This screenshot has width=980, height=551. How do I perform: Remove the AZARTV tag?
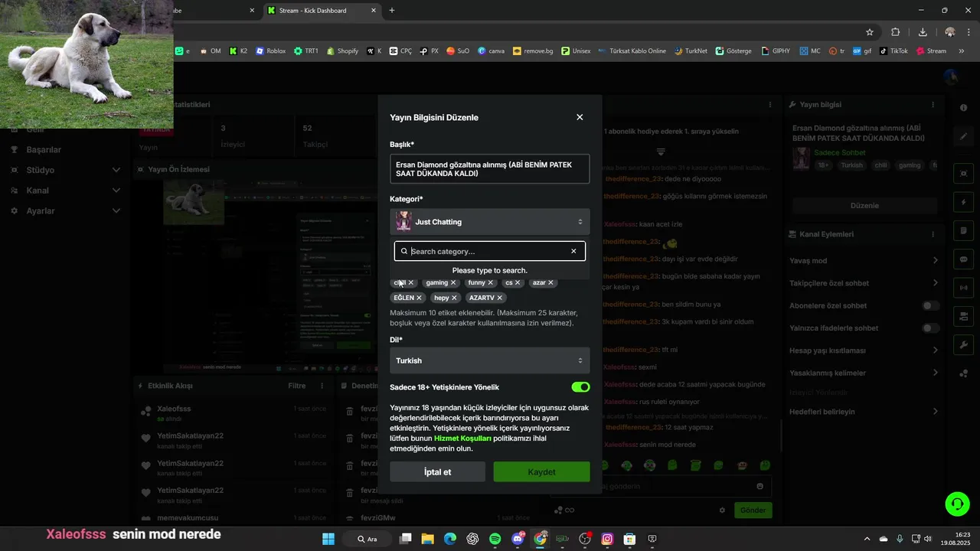[500, 298]
